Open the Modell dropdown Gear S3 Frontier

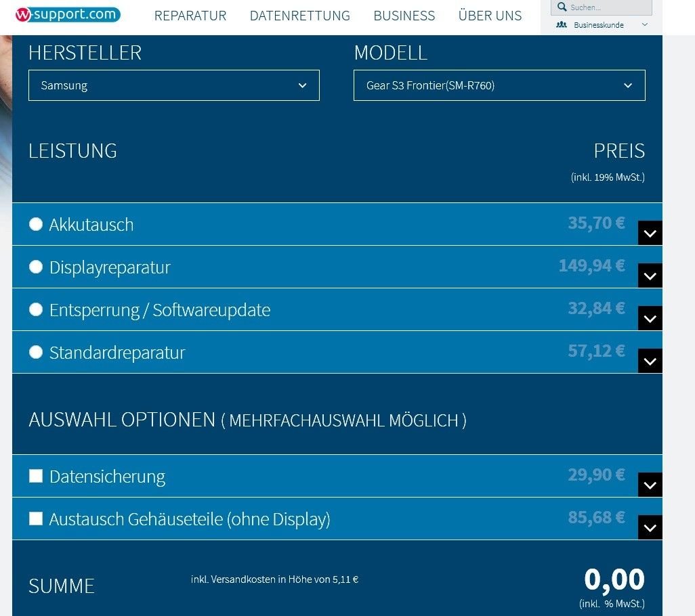coord(499,85)
